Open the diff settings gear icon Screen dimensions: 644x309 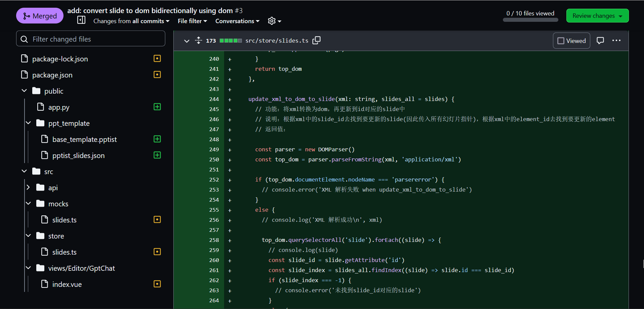coord(271,21)
